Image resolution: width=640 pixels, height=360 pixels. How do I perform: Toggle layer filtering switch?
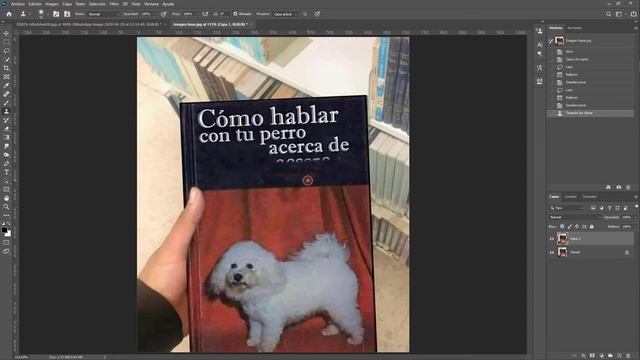pos(636,207)
